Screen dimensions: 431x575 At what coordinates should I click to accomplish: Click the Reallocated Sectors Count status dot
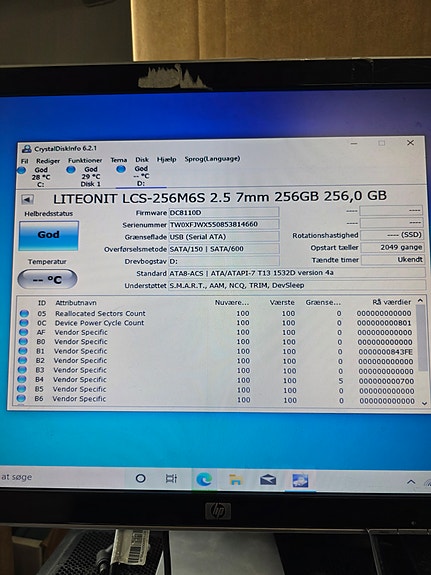[24, 314]
